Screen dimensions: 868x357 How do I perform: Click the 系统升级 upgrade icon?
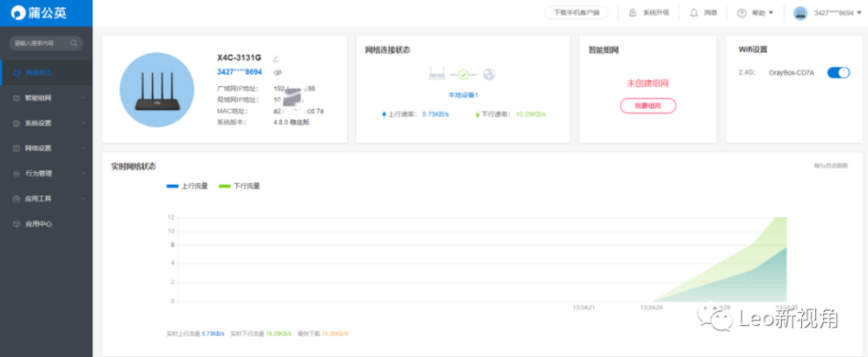pos(632,13)
